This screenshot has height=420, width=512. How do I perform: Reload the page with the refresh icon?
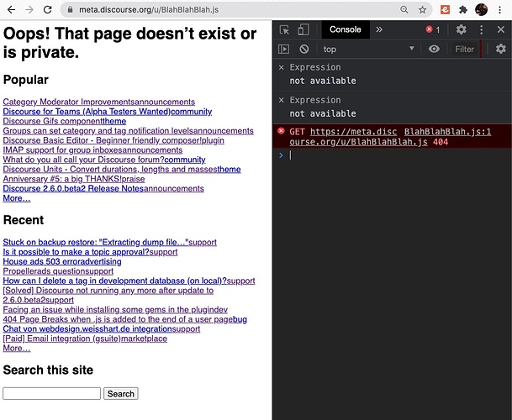[48, 10]
